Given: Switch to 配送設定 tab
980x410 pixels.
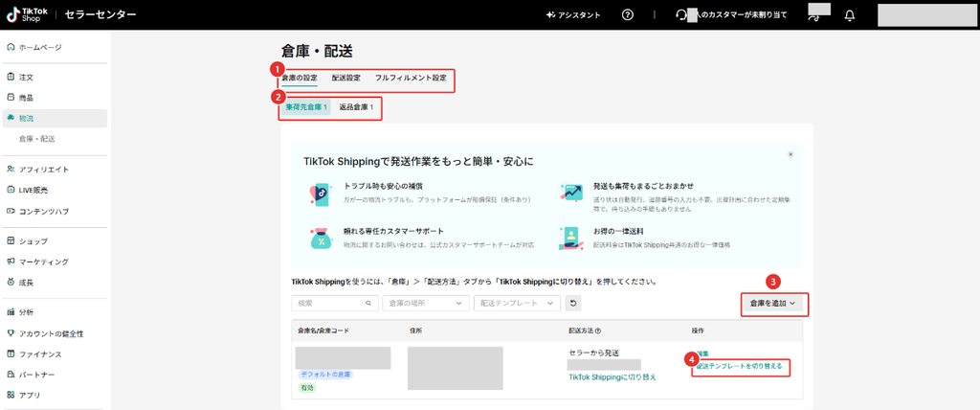Looking at the screenshot, I should tap(346, 79).
